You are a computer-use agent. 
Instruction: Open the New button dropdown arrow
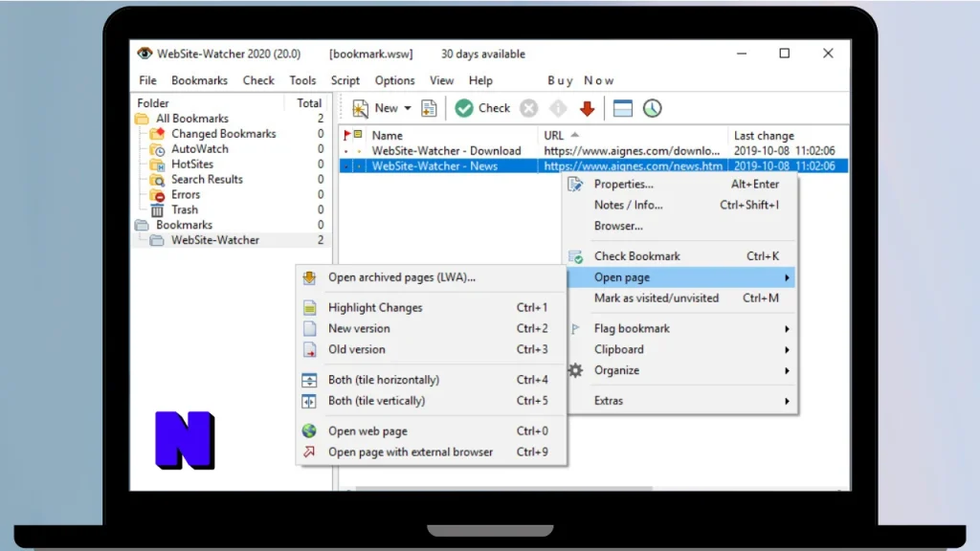tap(408, 108)
